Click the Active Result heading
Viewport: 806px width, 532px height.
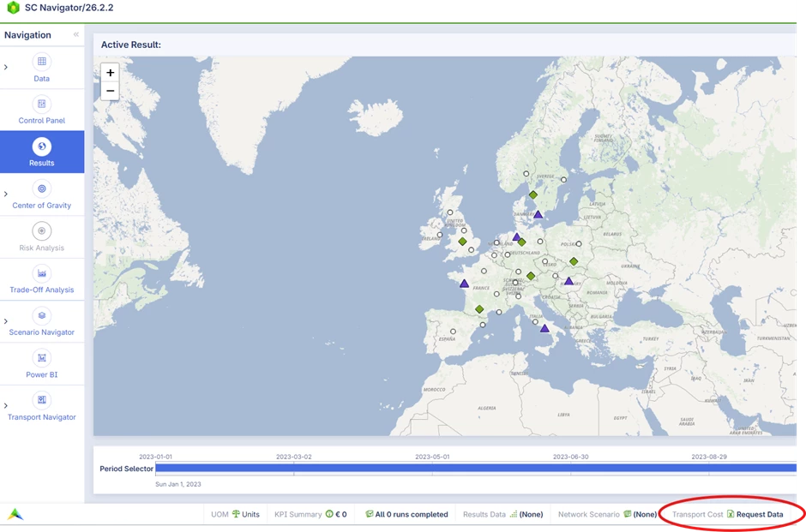pos(131,45)
